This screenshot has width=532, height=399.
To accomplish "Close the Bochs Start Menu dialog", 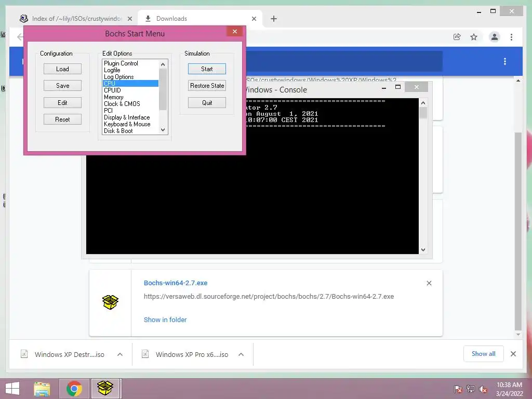I will pos(234,32).
